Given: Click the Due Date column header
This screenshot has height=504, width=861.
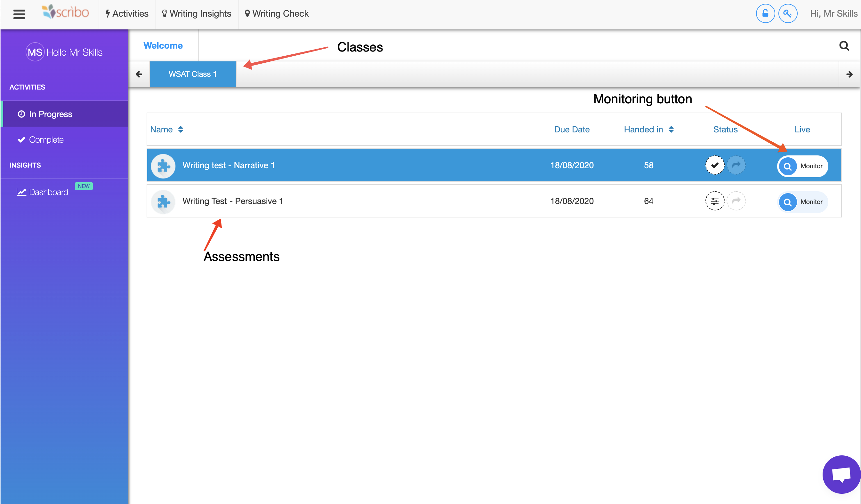Looking at the screenshot, I should 572,130.
